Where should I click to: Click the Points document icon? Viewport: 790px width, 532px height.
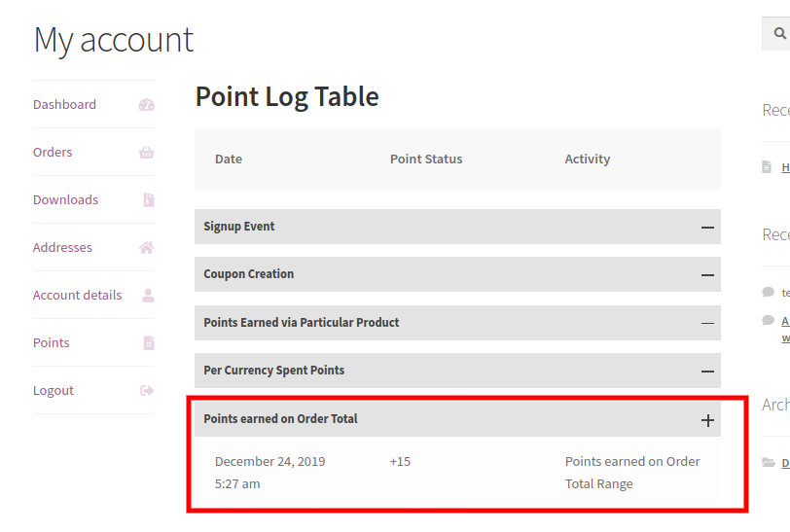coord(149,343)
